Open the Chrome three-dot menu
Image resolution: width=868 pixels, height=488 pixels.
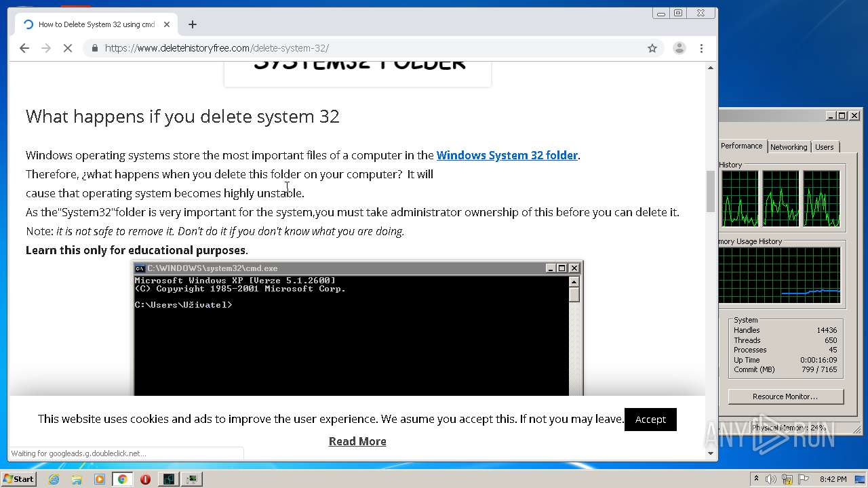pyautogui.click(x=701, y=48)
